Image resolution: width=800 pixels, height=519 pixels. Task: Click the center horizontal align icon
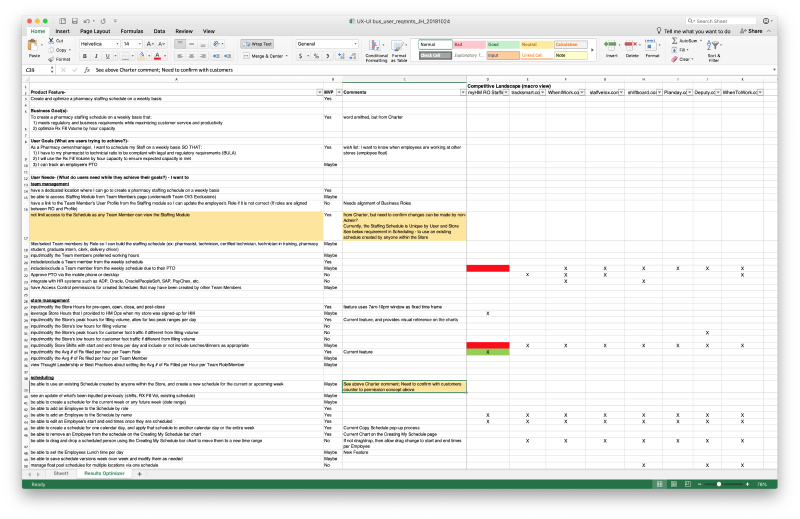pyautogui.click(x=191, y=56)
